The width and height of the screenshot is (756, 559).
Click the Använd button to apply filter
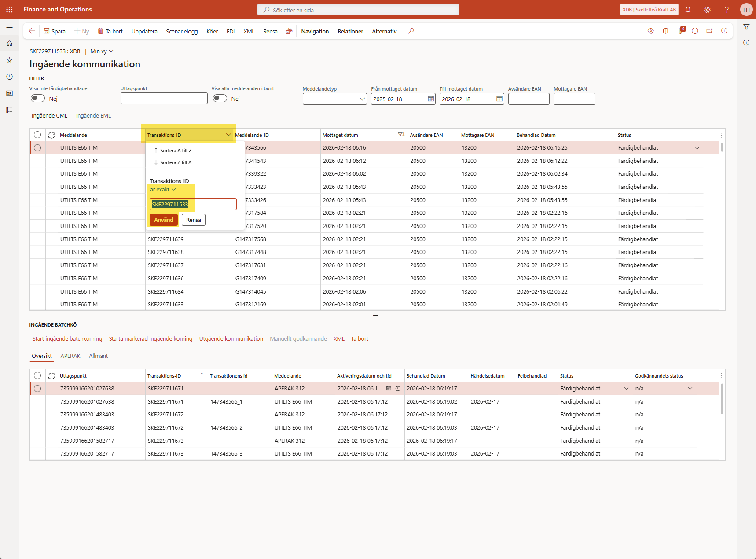(x=164, y=220)
